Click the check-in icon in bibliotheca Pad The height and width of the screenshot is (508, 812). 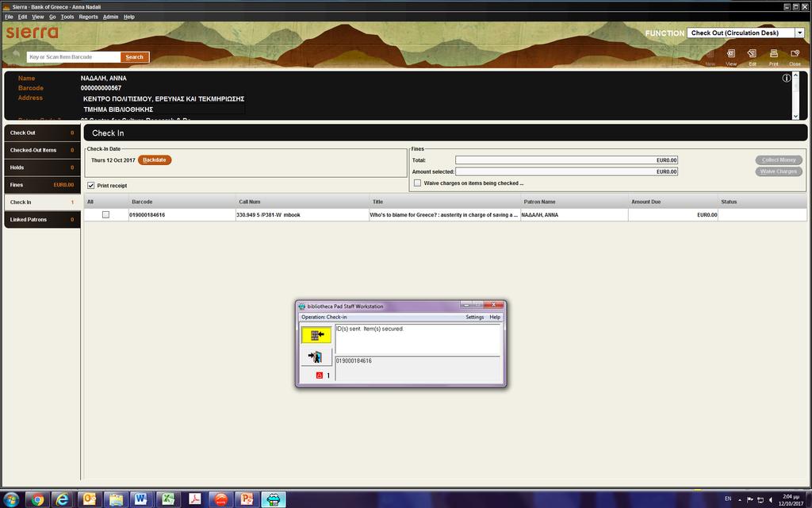coord(316,335)
